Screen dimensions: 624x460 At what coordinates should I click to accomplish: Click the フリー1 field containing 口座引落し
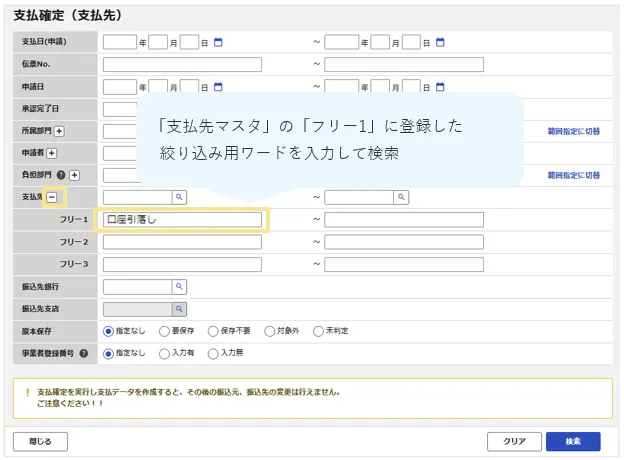[181, 219]
